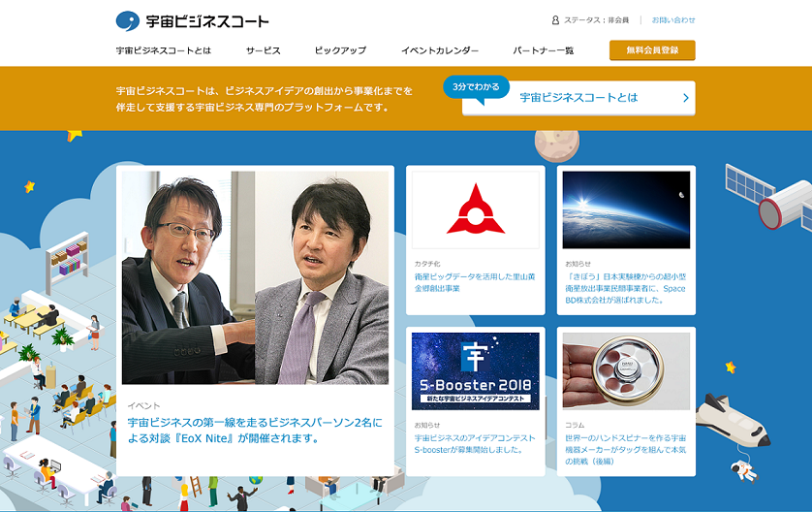Click the member status person icon
This screenshot has width=812, height=512.
555,20
